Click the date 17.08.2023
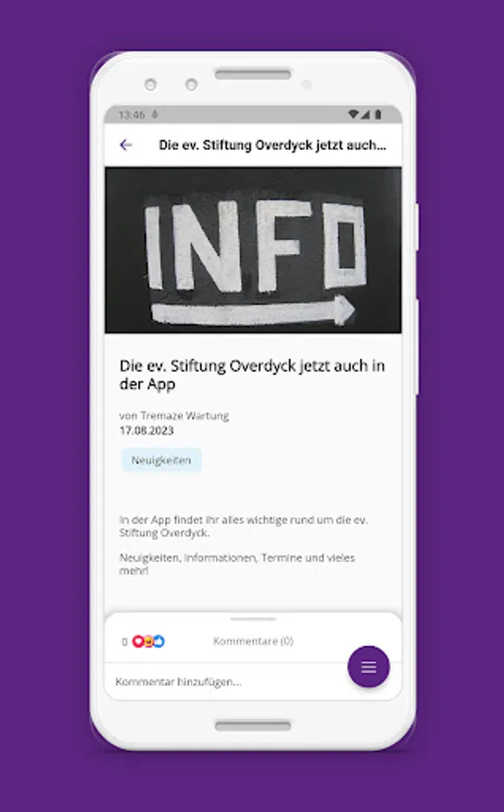 (146, 430)
